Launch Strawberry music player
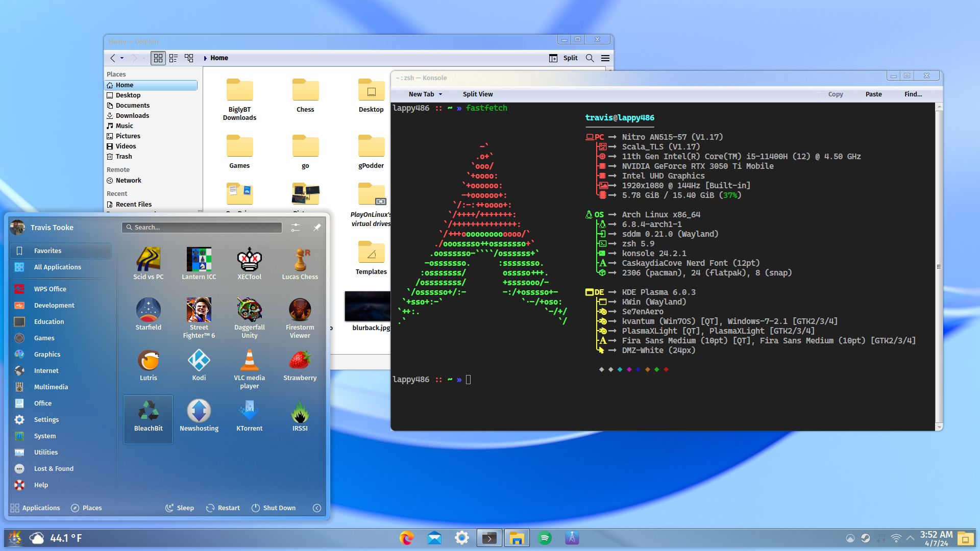 tap(300, 365)
